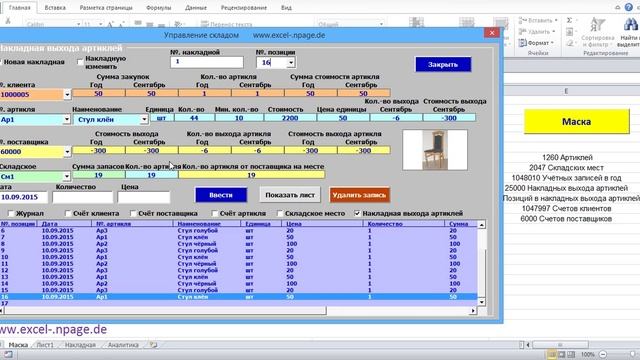Click the Fill icon below AutoSum
The image size is (640, 360).
coord(569,31)
